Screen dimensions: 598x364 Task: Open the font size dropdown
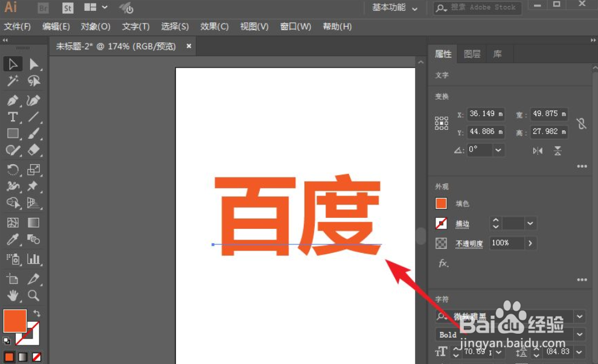tap(498, 352)
